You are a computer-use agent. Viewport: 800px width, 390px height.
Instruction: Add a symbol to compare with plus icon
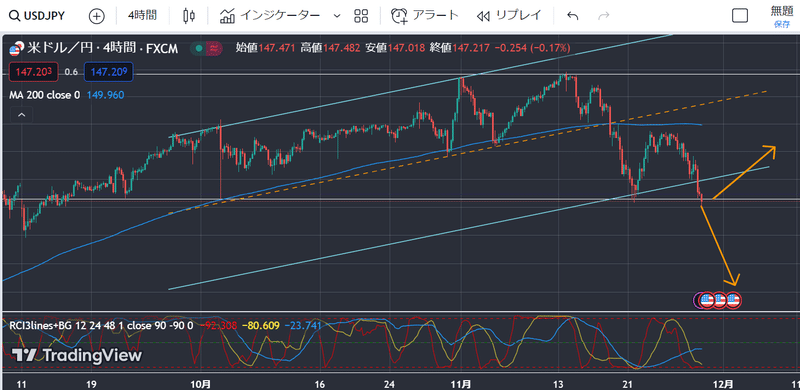[x=96, y=16]
